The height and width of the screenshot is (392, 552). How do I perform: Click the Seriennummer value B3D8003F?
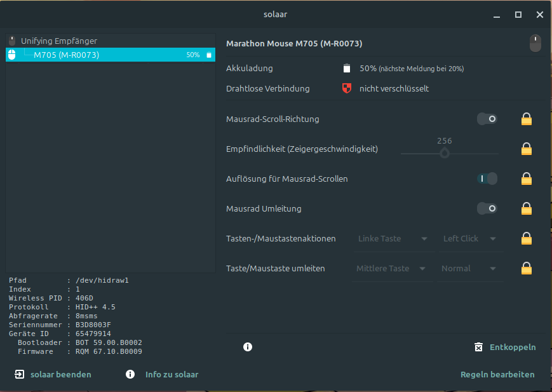coord(93,325)
